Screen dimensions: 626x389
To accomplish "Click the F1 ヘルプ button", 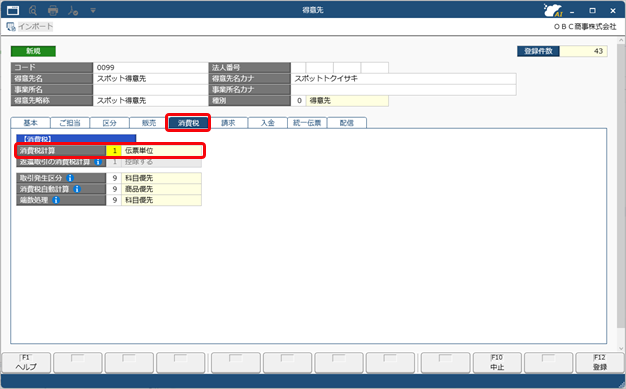I will [x=26, y=363].
